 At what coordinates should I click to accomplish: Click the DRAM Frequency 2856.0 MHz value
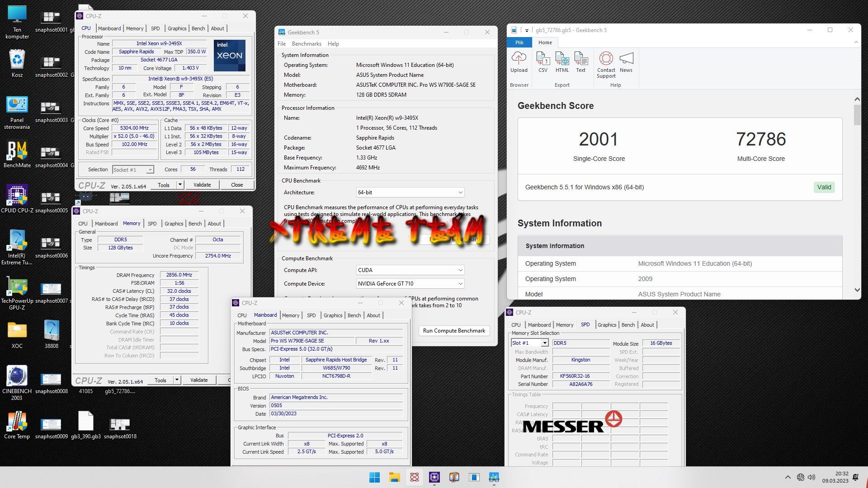pyautogui.click(x=179, y=275)
